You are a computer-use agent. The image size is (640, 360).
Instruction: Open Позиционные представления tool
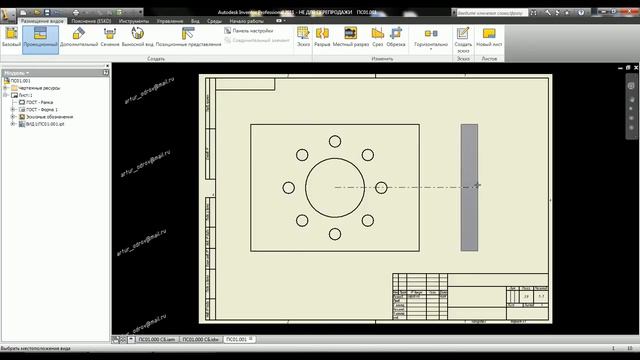pos(188,37)
